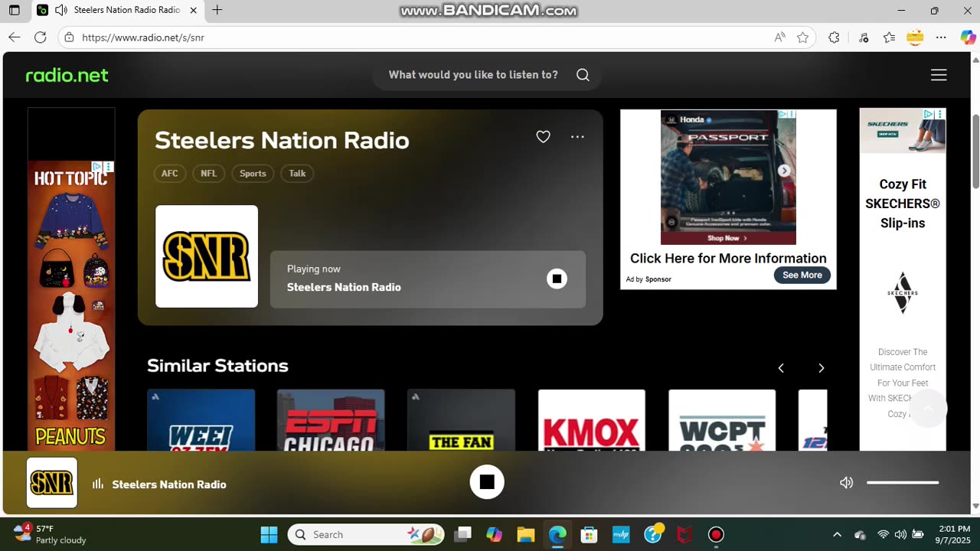Open the tab actions menu icon
Image resolution: width=980 pixels, height=551 pixels.
tap(14, 10)
